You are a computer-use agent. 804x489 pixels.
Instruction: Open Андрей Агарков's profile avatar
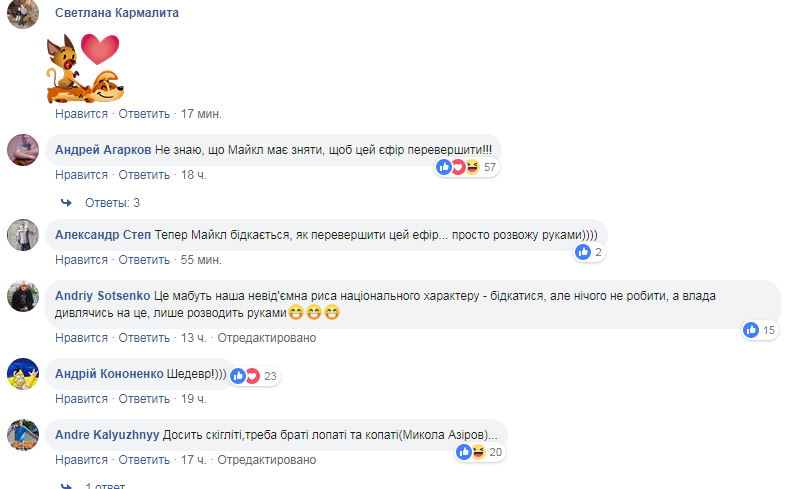(23, 150)
